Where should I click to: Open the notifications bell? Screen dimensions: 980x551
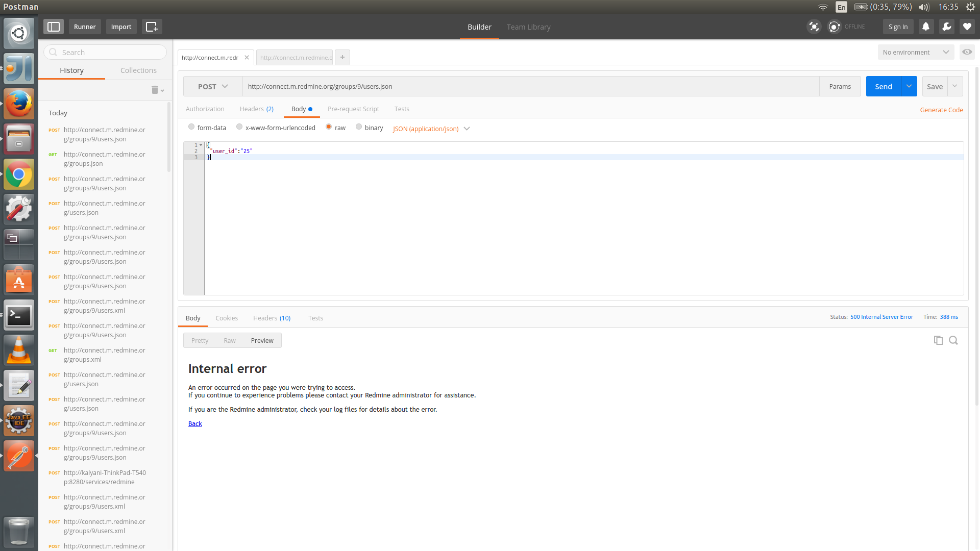(926, 27)
